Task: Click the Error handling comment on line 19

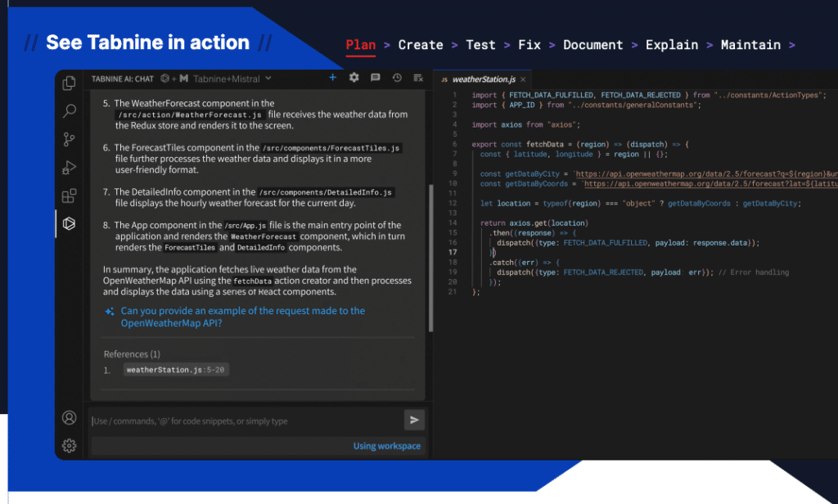Action: click(754, 272)
